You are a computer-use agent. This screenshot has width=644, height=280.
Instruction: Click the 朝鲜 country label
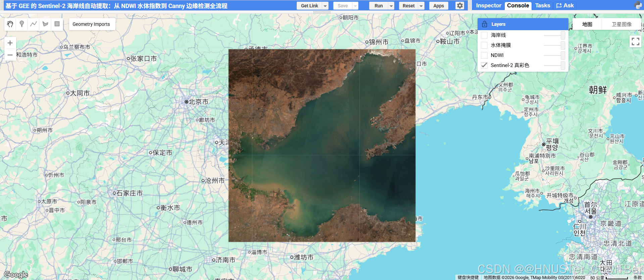pyautogui.click(x=598, y=90)
